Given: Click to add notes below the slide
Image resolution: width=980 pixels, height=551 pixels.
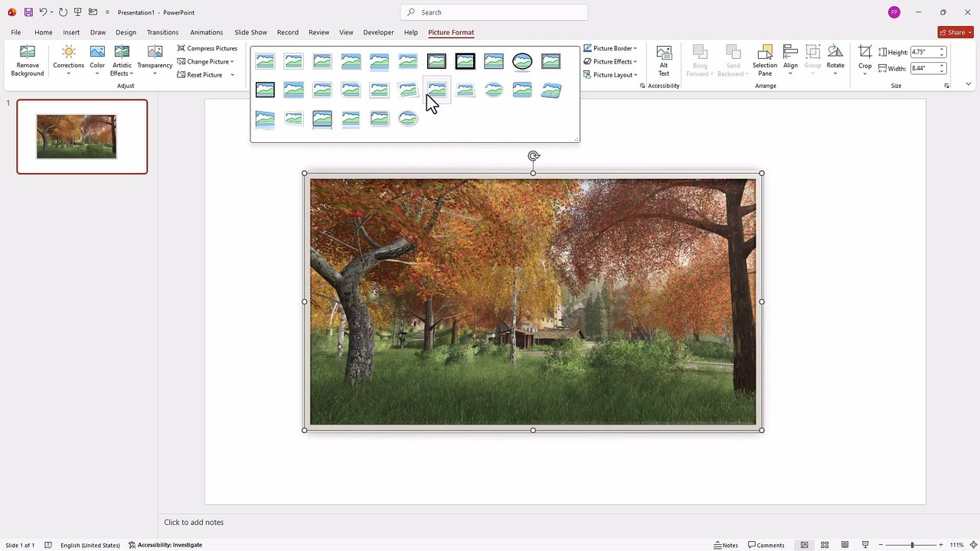Looking at the screenshot, I should tap(194, 522).
